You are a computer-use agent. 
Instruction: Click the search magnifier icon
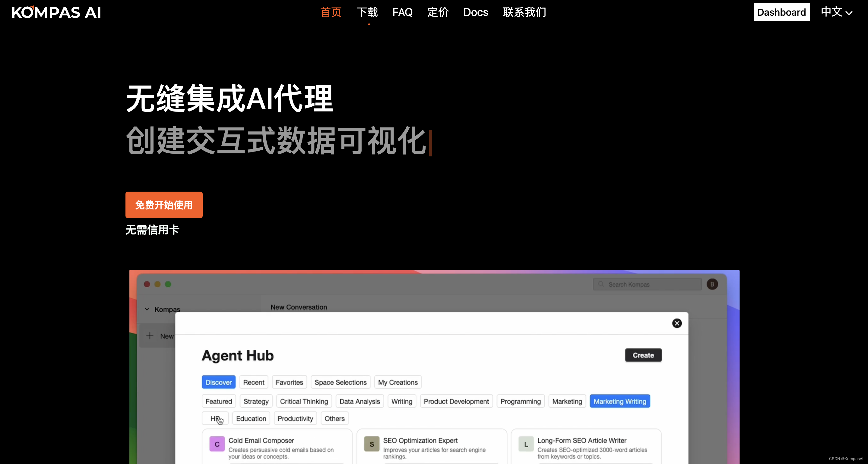601,284
